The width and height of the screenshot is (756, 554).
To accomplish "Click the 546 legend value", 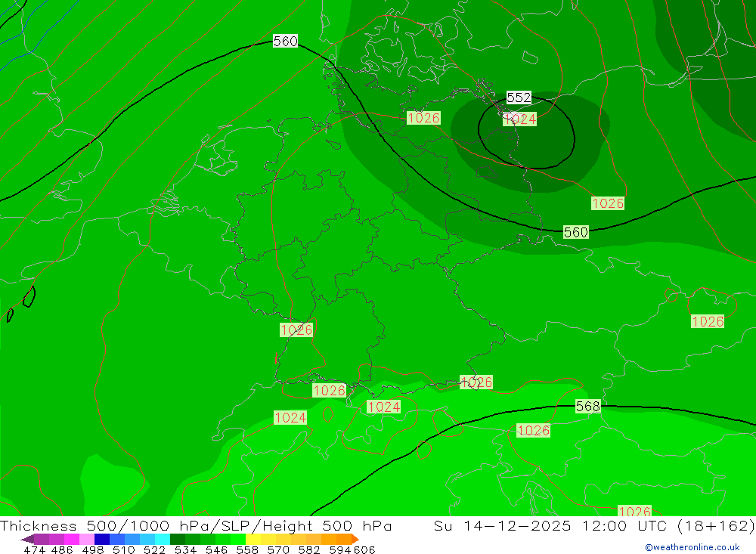I will 216,550.
